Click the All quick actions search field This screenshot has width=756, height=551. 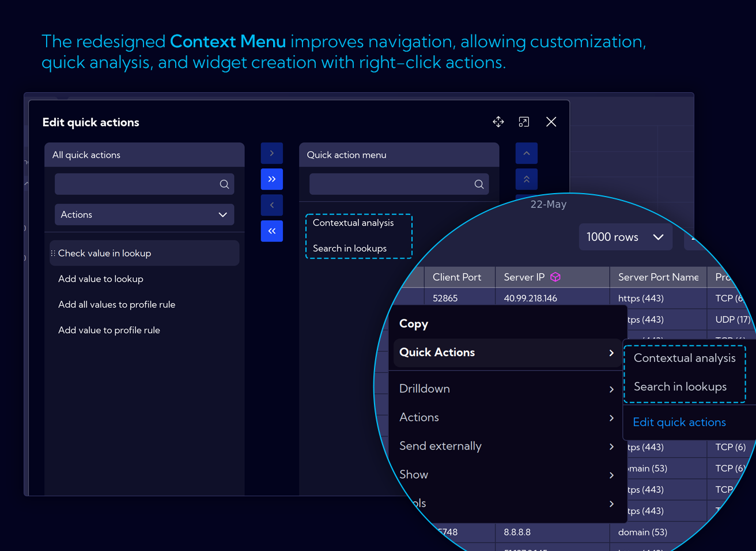pyautogui.click(x=145, y=184)
